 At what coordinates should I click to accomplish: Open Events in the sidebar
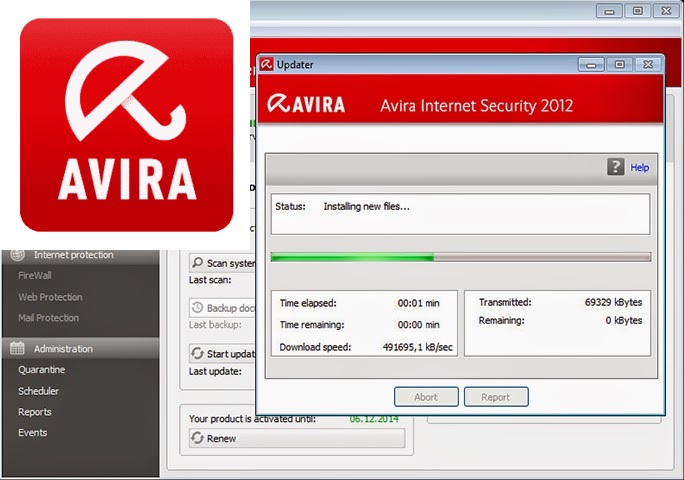(x=32, y=432)
